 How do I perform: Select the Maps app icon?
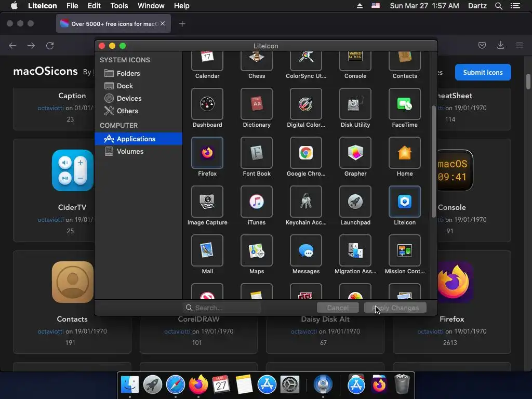257,250
